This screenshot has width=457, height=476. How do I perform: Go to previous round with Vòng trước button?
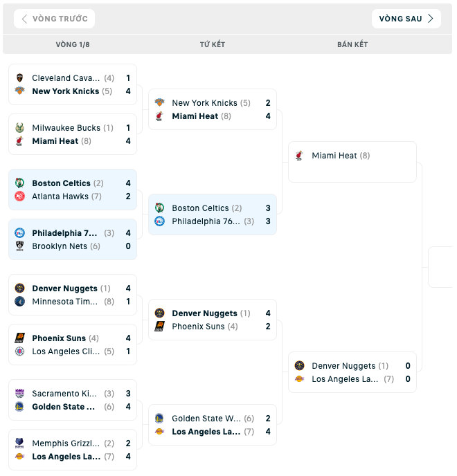pos(54,19)
